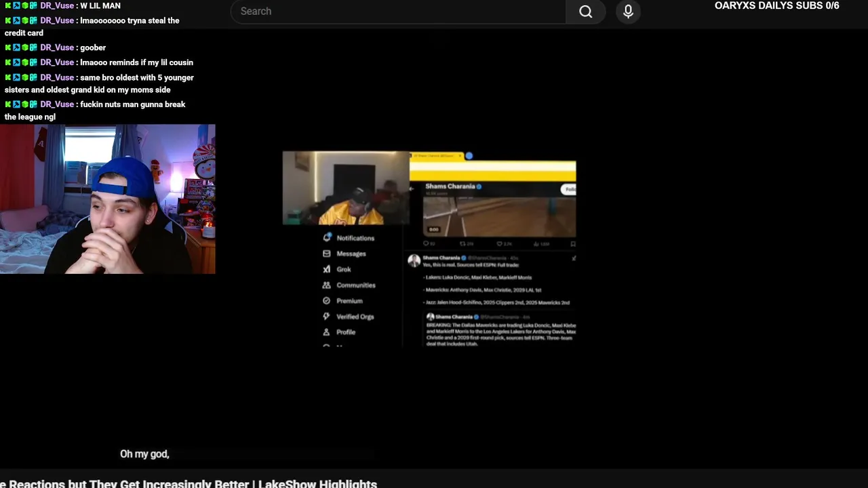Click 'Mavericks: Anthony Davis' trade line
The height and width of the screenshot is (488, 868).
click(x=483, y=290)
